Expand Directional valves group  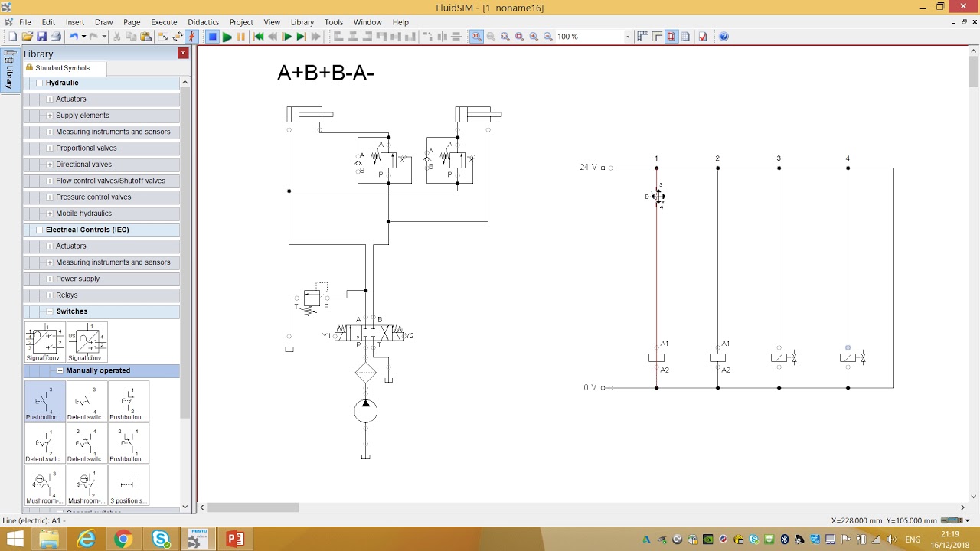(x=50, y=165)
